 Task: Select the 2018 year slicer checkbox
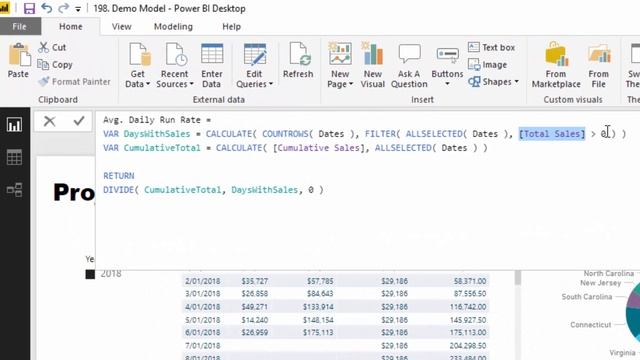90,274
